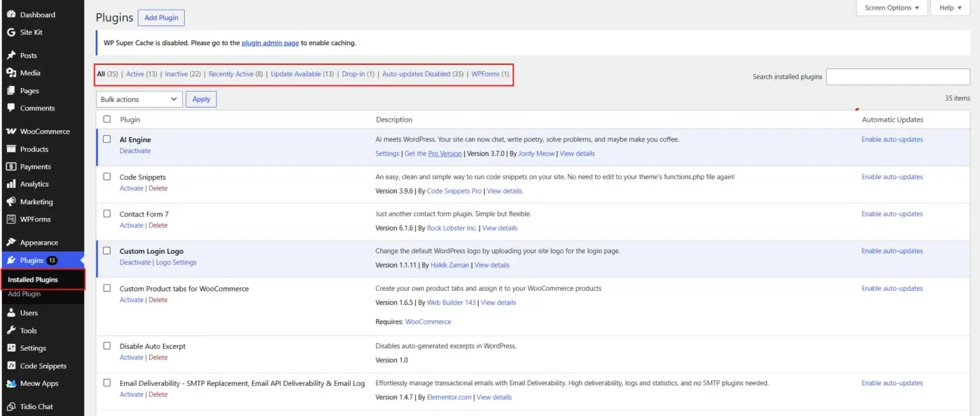Expand the Screen Options panel
The height and width of the screenshot is (416, 980).
[x=892, y=8]
